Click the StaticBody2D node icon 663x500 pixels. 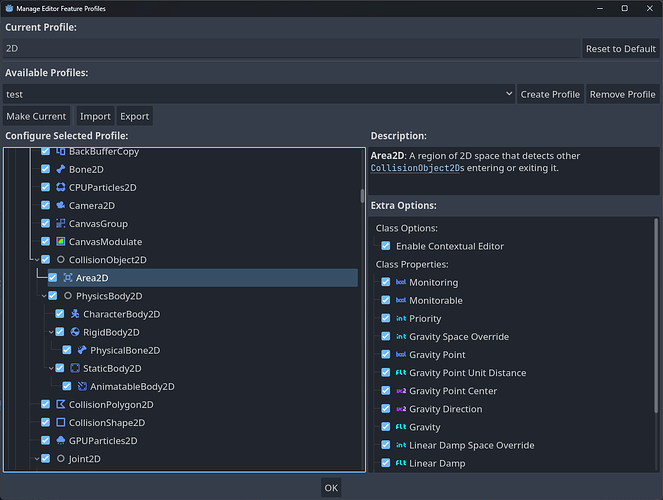75,368
